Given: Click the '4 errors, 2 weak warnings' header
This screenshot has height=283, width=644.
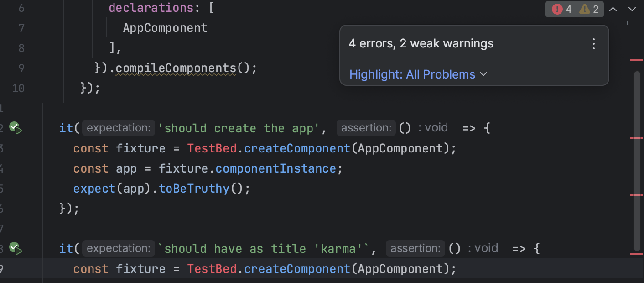Looking at the screenshot, I should [421, 43].
